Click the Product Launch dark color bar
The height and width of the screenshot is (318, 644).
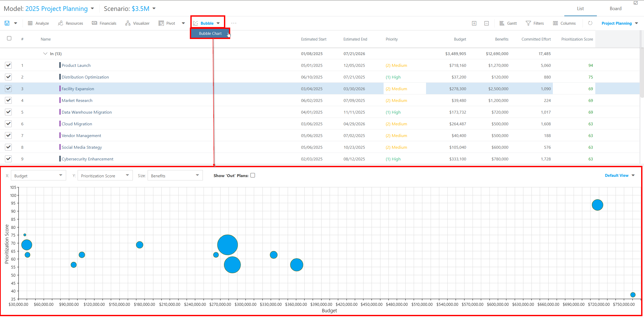tap(60, 65)
